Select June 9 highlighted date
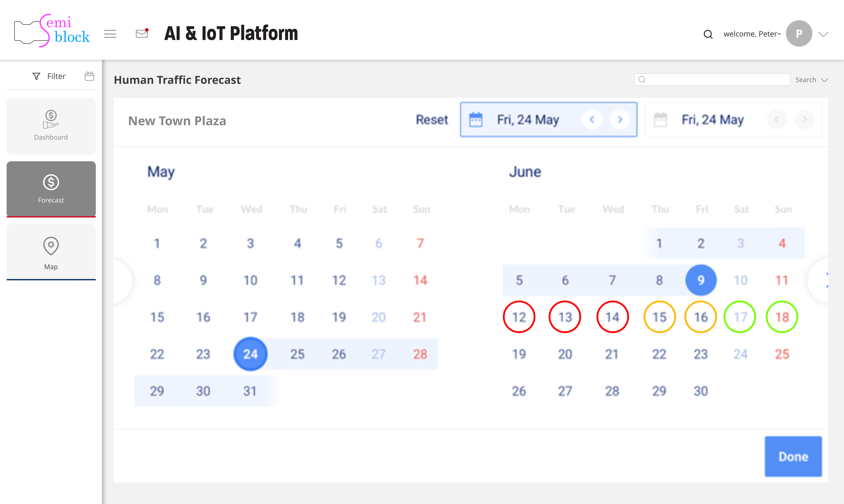 (x=701, y=280)
